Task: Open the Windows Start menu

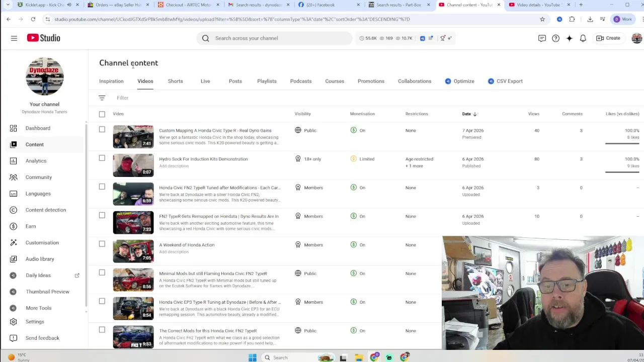Action: coord(253,357)
